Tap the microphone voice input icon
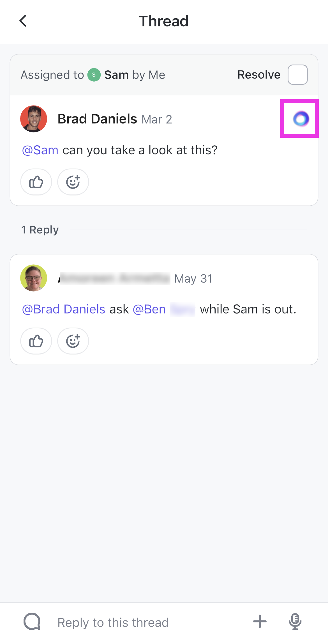This screenshot has height=644, width=328. point(295,622)
